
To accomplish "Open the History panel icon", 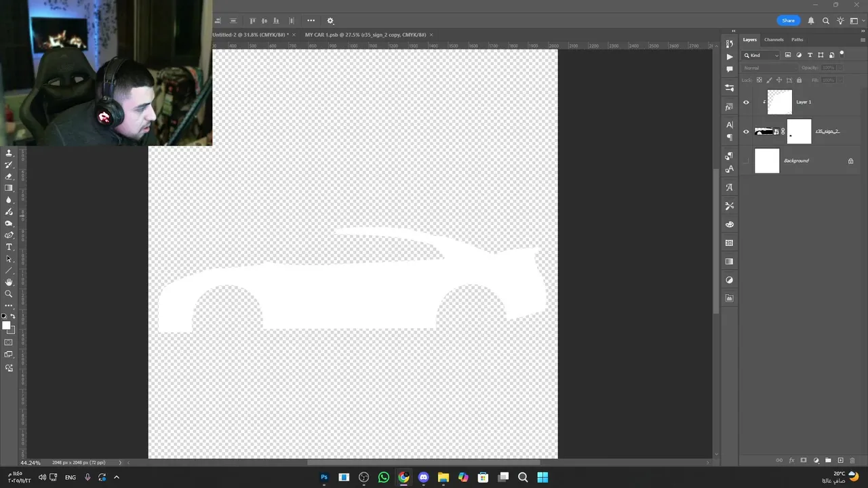I will pyautogui.click(x=730, y=44).
